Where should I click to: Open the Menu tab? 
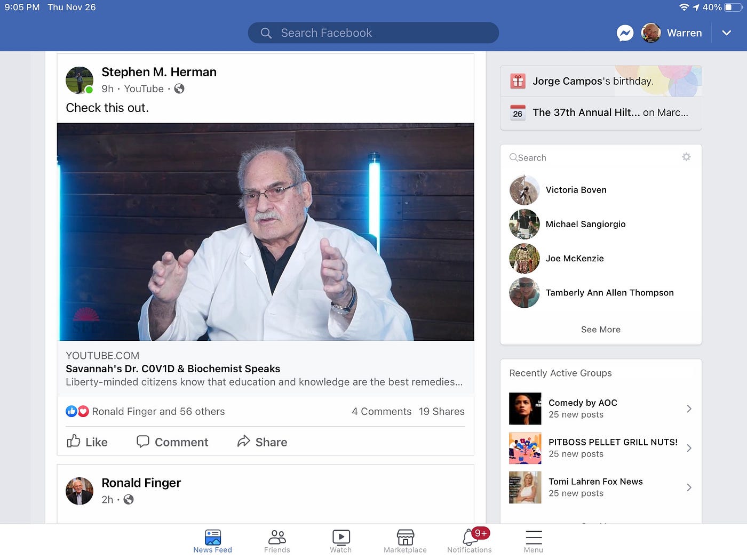click(534, 541)
